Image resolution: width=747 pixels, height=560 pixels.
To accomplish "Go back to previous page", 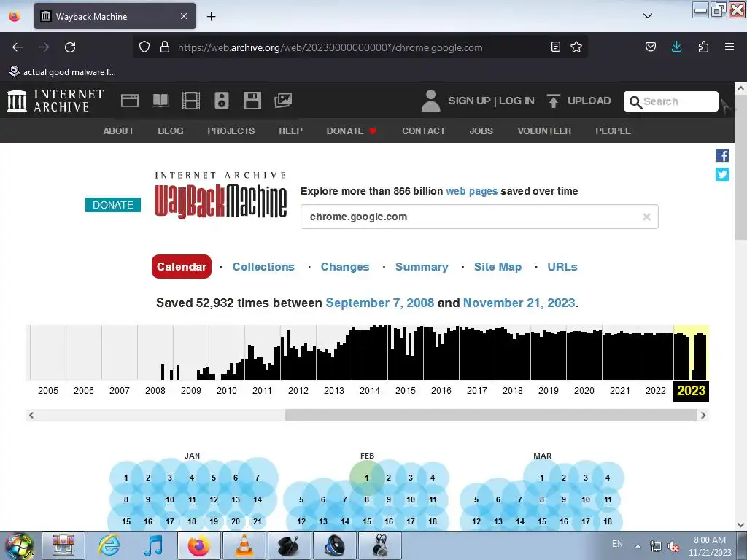I will (x=18, y=47).
